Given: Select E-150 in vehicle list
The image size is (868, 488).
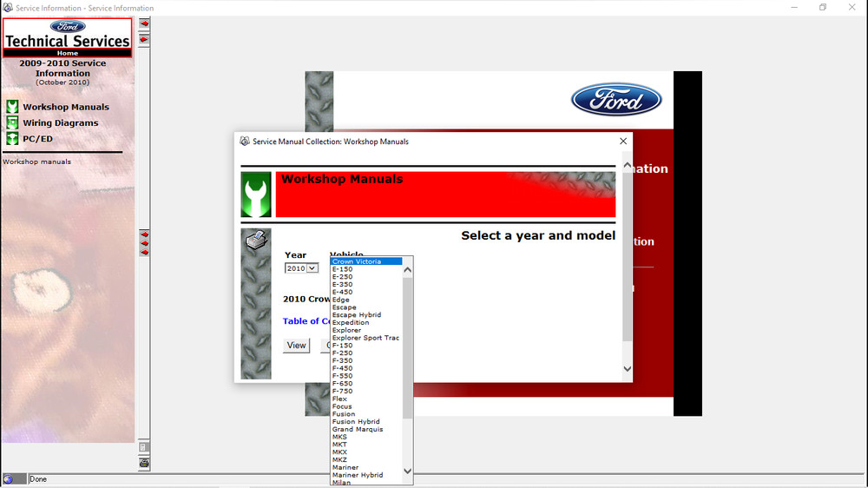Looking at the screenshot, I should (366, 269).
